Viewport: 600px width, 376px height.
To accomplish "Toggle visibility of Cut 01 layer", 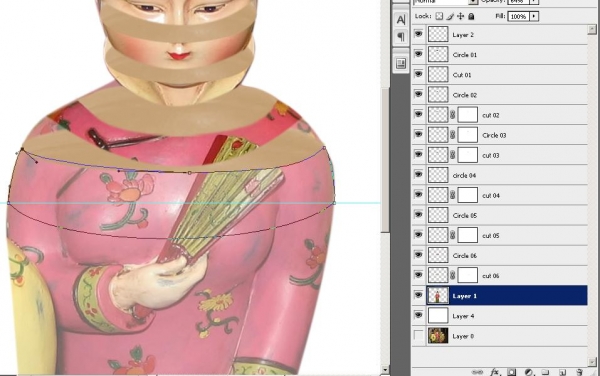I will click(x=419, y=74).
